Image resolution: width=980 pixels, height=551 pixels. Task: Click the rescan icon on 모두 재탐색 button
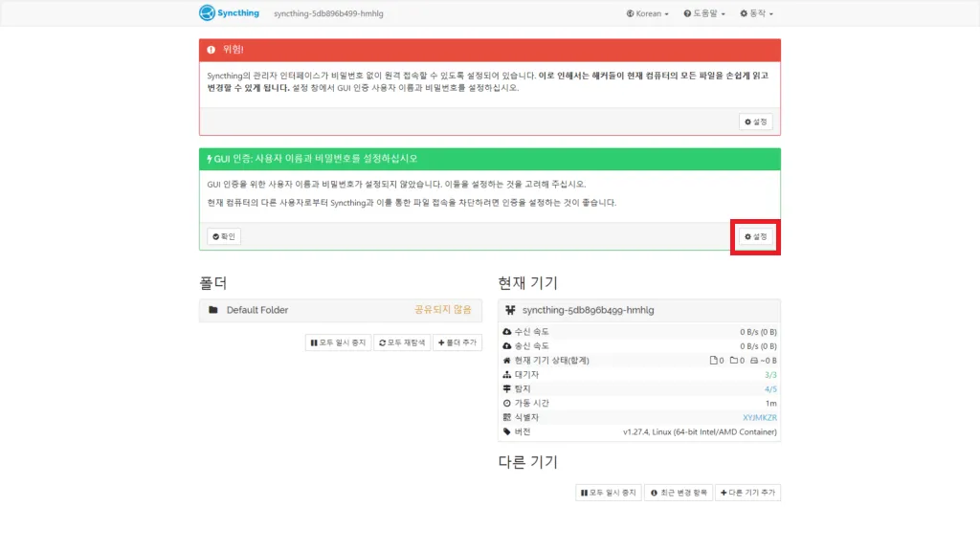382,342
